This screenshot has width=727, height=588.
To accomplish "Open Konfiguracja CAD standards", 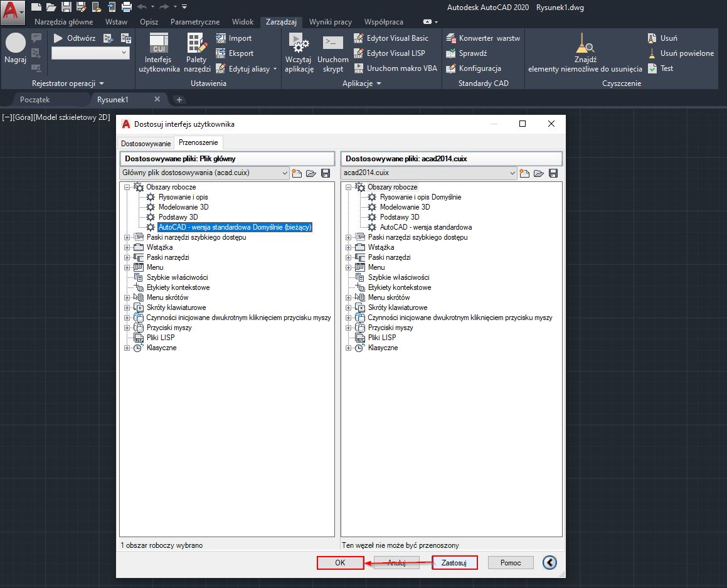I will [x=474, y=68].
